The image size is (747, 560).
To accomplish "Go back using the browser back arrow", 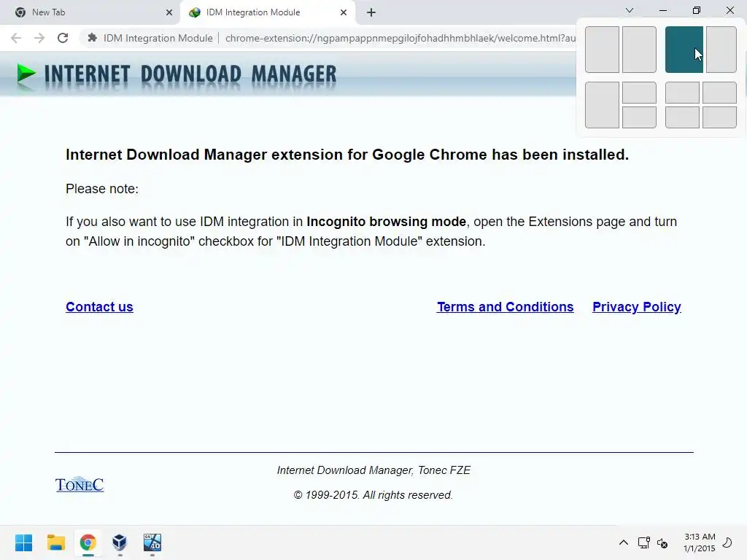I will [x=16, y=38].
